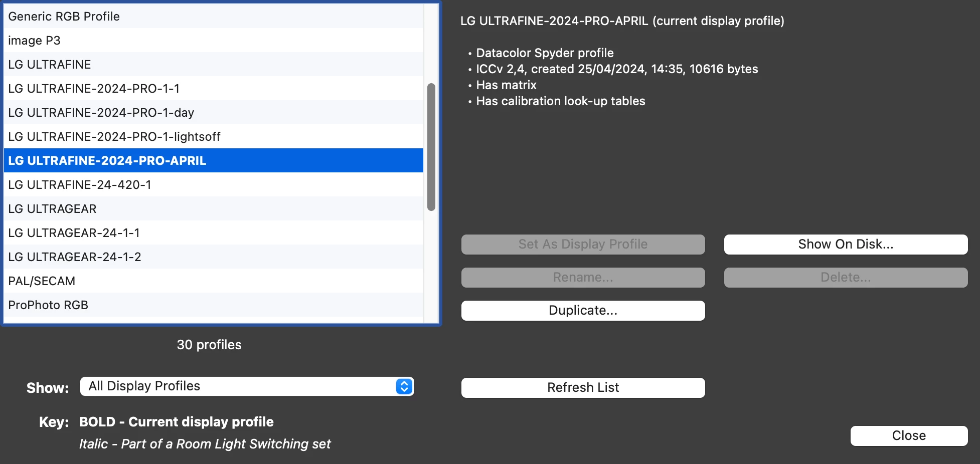
Task: Select LG ULTRAGEAR-24-1-1 profile
Action: point(214,233)
